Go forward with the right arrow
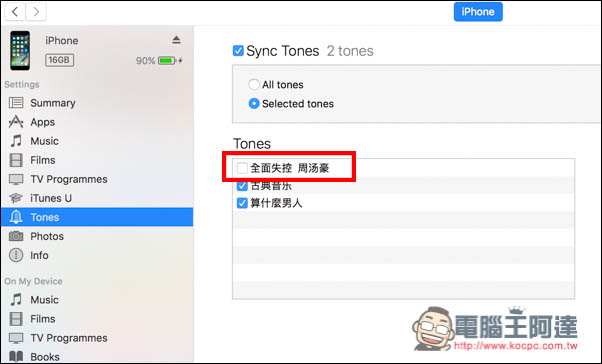The height and width of the screenshot is (364, 602). tap(36, 12)
